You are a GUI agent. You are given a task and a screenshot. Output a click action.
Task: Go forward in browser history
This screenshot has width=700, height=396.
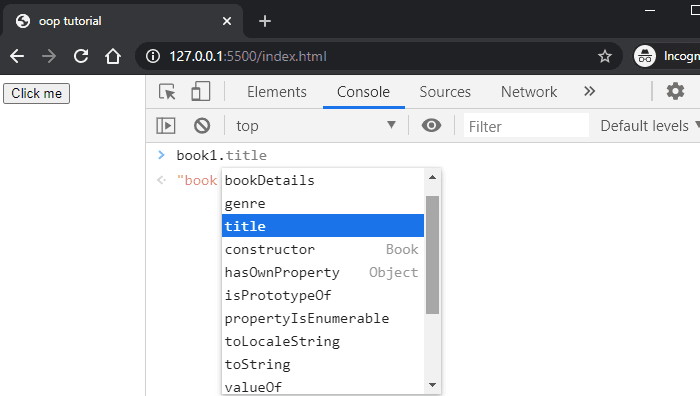[x=49, y=56]
